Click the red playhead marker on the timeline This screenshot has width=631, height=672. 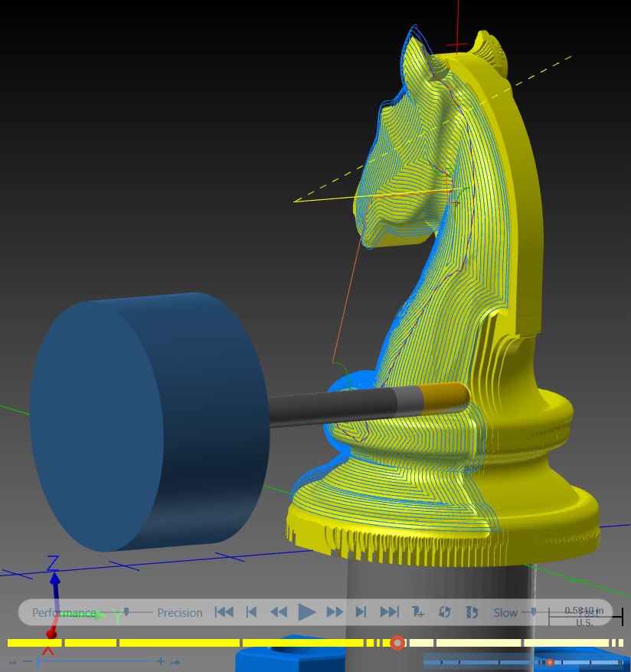pyautogui.click(x=397, y=643)
